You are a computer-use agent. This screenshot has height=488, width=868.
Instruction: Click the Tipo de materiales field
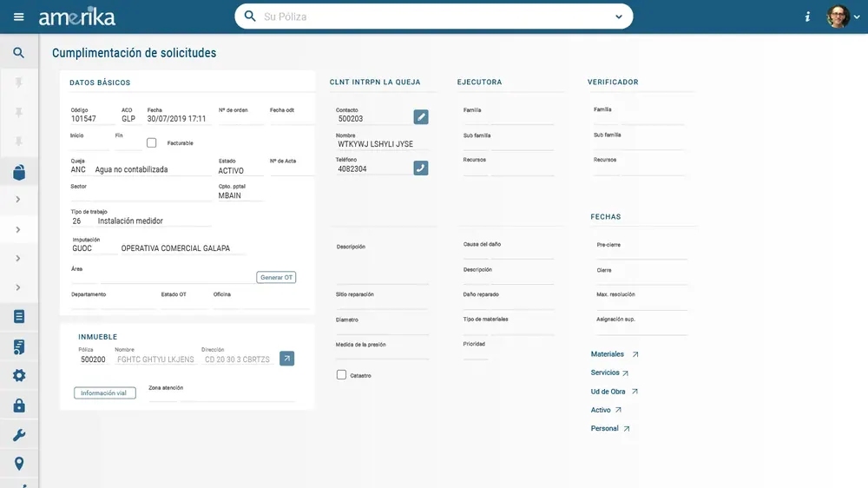tap(508, 328)
